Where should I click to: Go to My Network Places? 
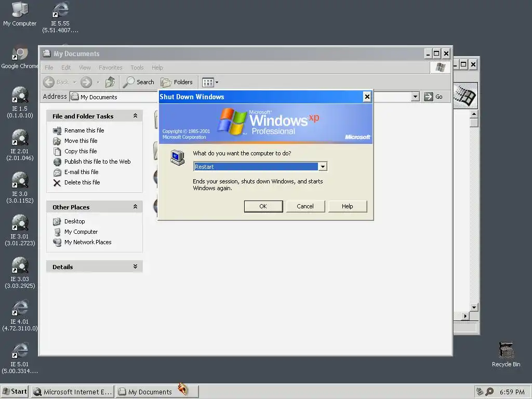(83, 242)
